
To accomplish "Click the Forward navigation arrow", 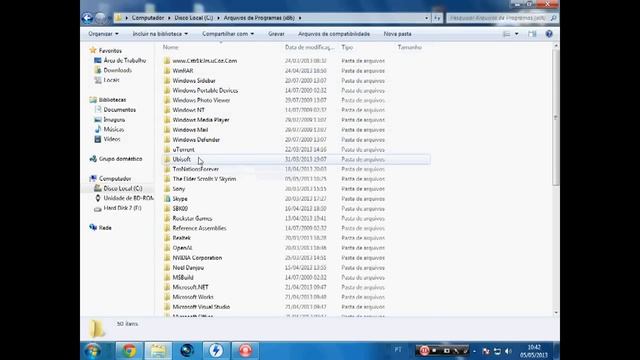I will pos(100,18).
